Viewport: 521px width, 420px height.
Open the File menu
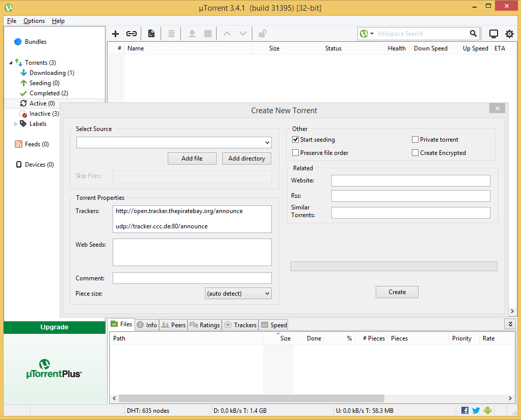tap(12, 21)
